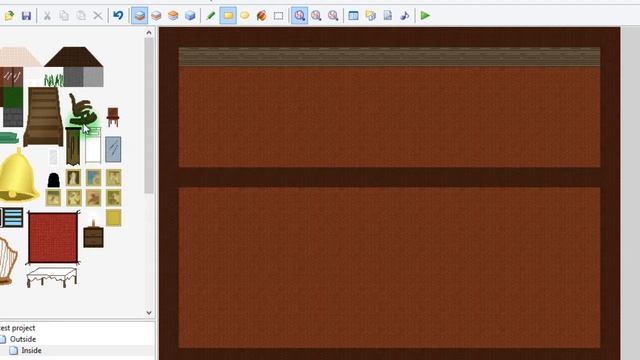The width and height of the screenshot is (640, 360).
Task: Pick the blue striped shutter tile
Action: pyautogui.click(x=12, y=218)
